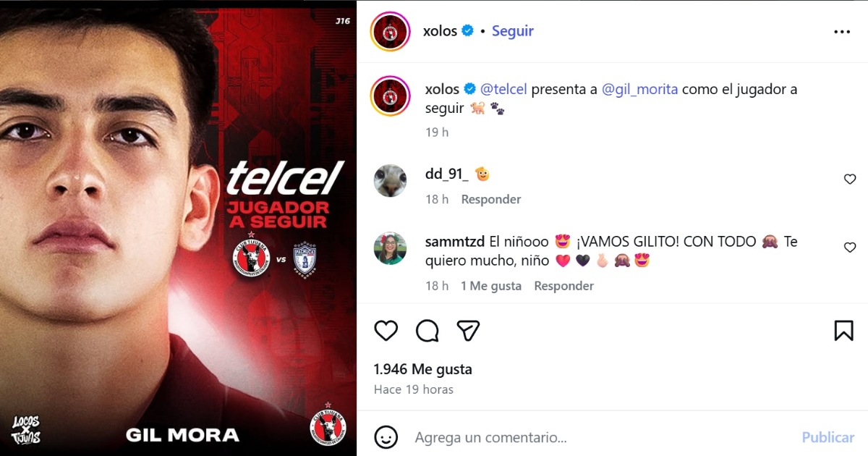Screen dimensions: 868x456
Task: View likes on sammtzd comment
Action: (x=491, y=286)
